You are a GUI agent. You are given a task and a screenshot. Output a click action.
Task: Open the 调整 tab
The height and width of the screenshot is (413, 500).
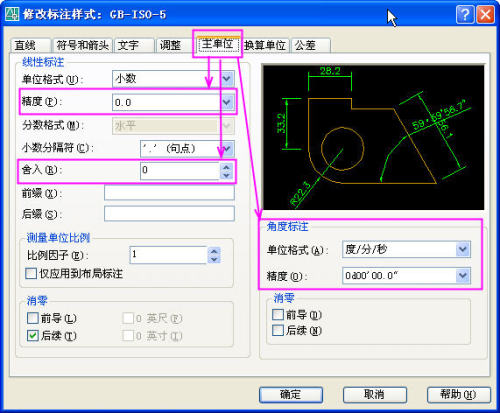point(175,45)
